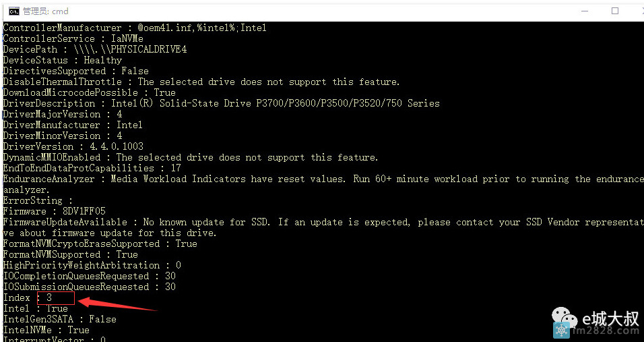Click the cmd icon in the title bar
The width and height of the screenshot is (644, 342).
(13, 11)
